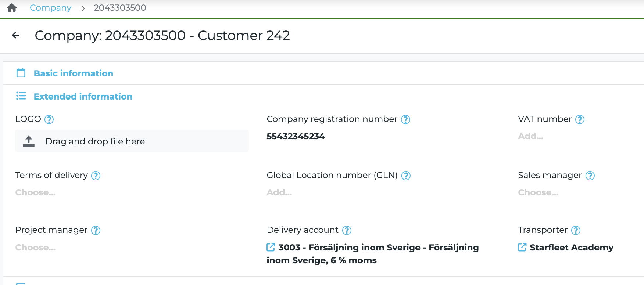Edit company registration number 55432345234
The width and height of the screenshot is (644, 285).
click(296, 136)
